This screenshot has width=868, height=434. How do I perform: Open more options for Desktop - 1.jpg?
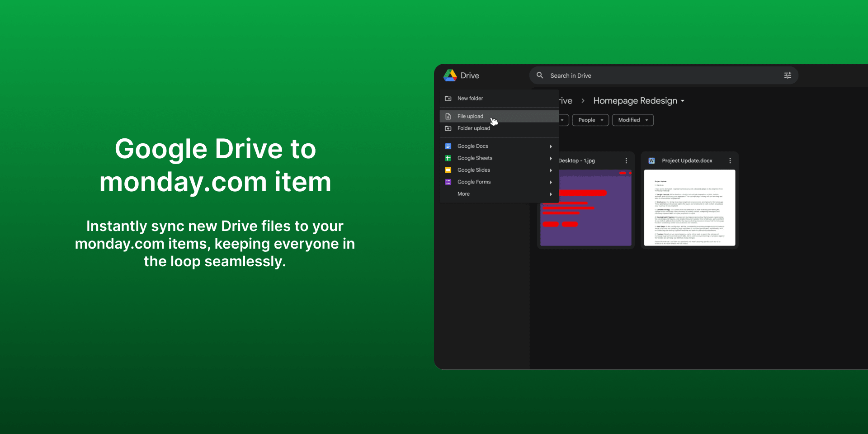coord(626,161)
